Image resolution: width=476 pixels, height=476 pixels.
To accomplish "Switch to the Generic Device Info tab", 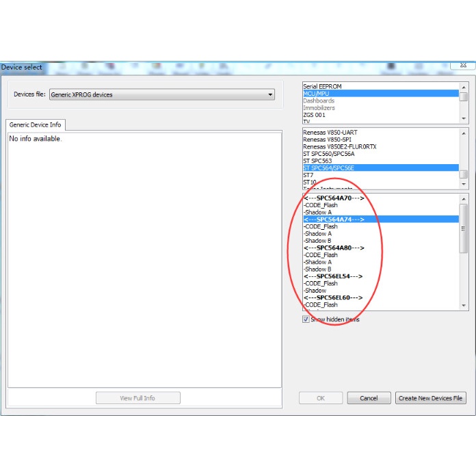I will (35, 125).
